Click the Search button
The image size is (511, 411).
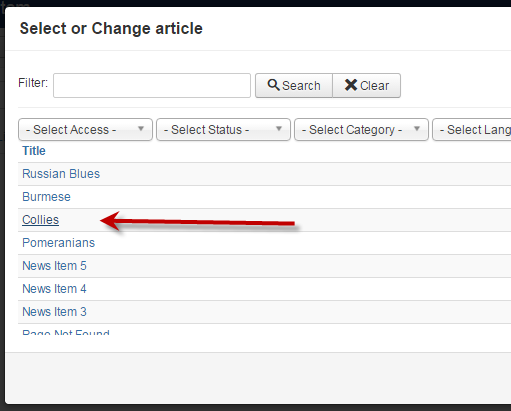294,86
